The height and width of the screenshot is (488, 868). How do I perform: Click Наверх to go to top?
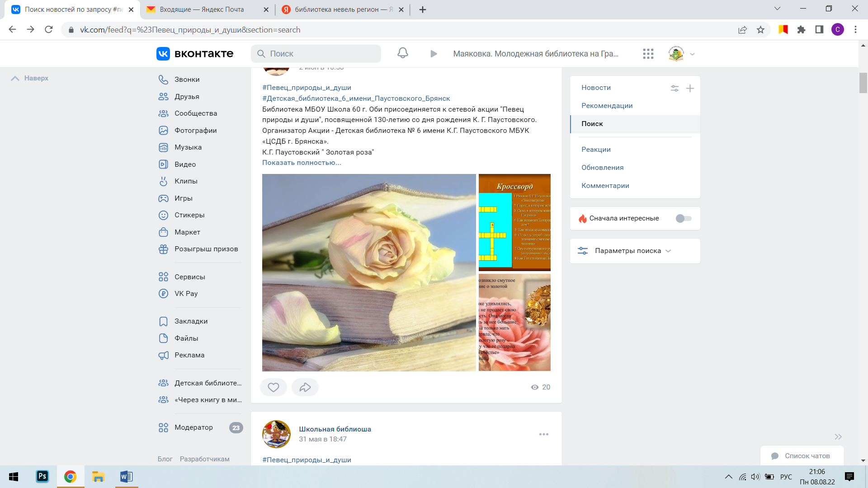pyautogui.click(x=30, y=78)
